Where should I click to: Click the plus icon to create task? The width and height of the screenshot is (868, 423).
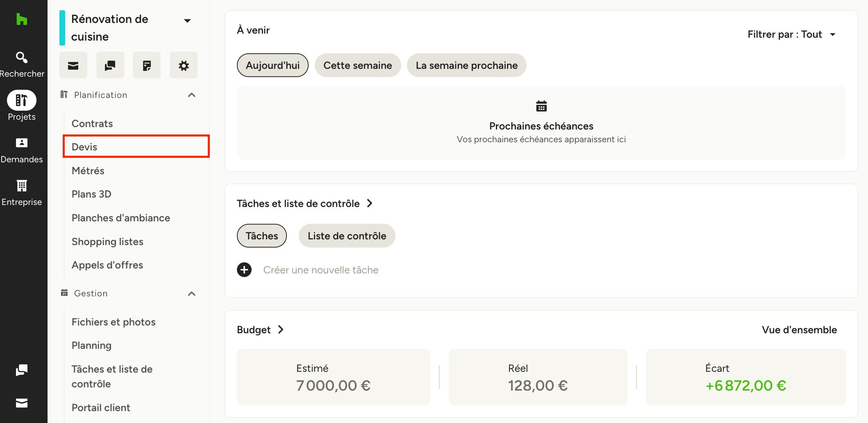[244, 270]
